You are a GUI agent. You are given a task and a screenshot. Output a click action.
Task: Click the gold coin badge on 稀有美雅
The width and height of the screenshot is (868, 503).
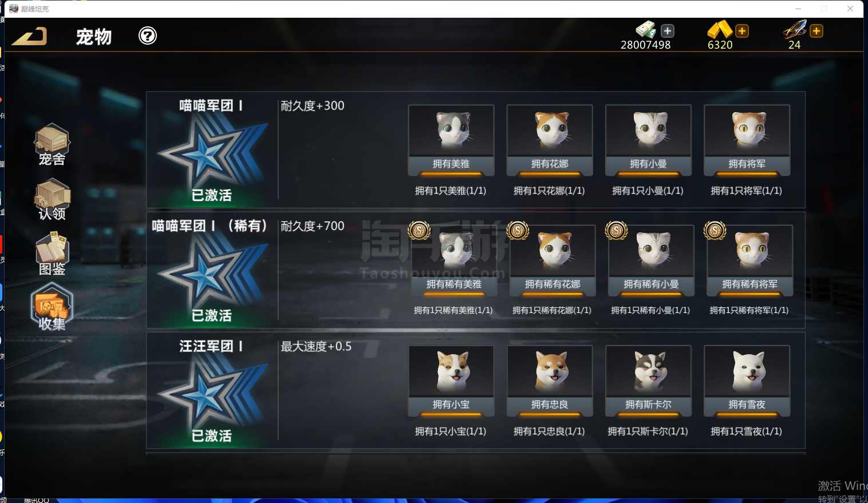pyautogui.click(x=419, y=231)
